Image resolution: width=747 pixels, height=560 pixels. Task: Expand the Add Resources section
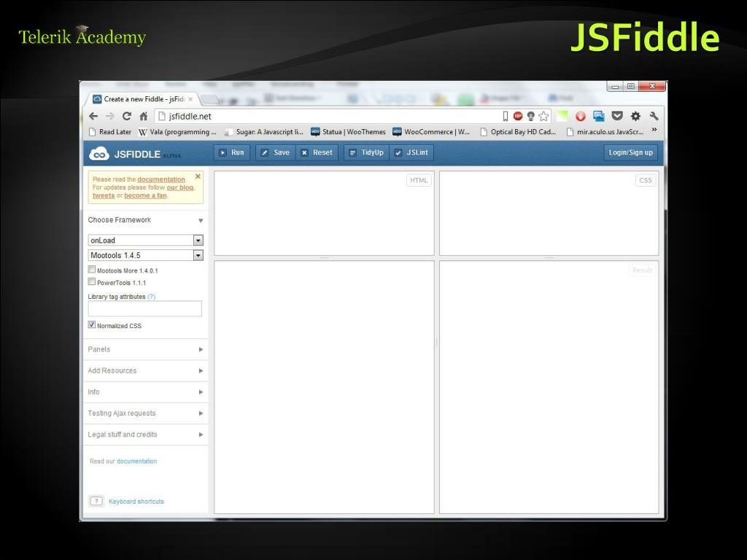pyautogui.click(x=146, y=370)
